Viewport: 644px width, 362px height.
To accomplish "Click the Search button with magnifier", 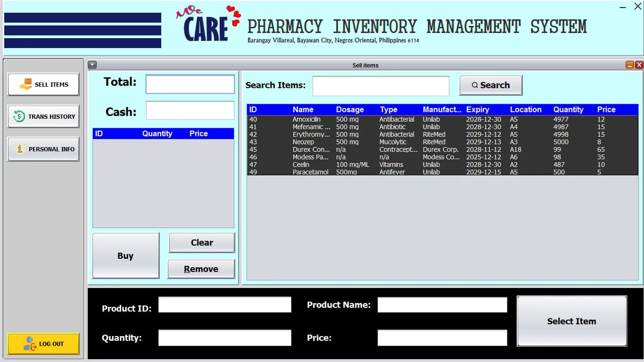I will pos(491,85).
